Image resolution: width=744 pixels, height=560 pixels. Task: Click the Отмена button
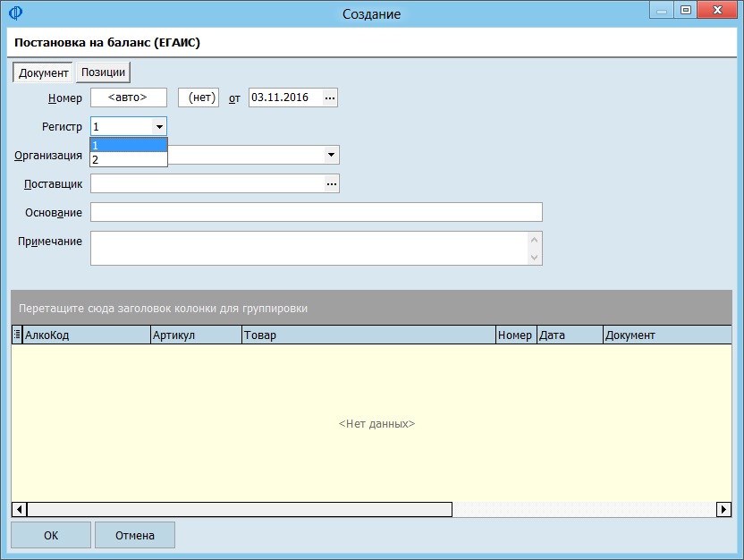pyautogui.click(x=135, y=535)
